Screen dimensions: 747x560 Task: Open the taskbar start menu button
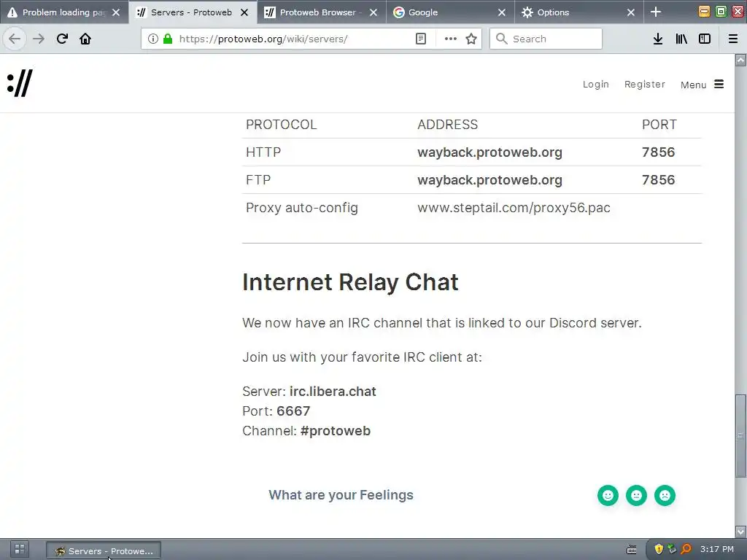[x=20, y=550]
